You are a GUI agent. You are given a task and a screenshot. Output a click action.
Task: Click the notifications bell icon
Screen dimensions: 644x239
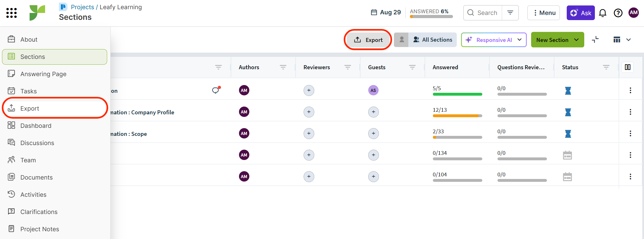603,13
